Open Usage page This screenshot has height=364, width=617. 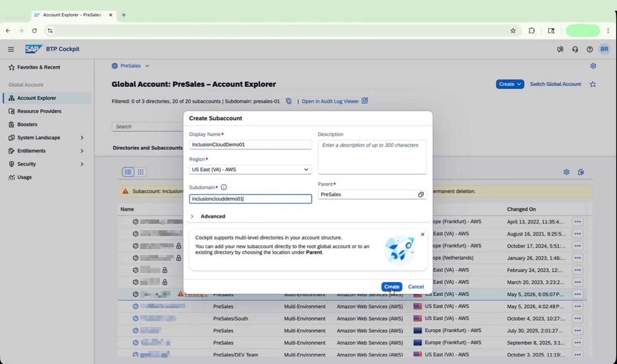pos(24,177)
